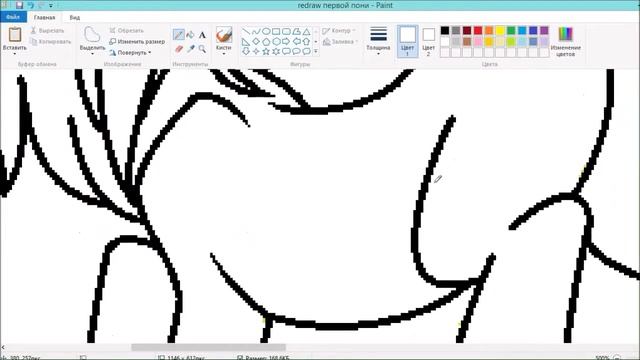The height and width of the screenshot is (360, 640).
Task: Open Изменение цветов color editor
Action: tap(566, 41)
